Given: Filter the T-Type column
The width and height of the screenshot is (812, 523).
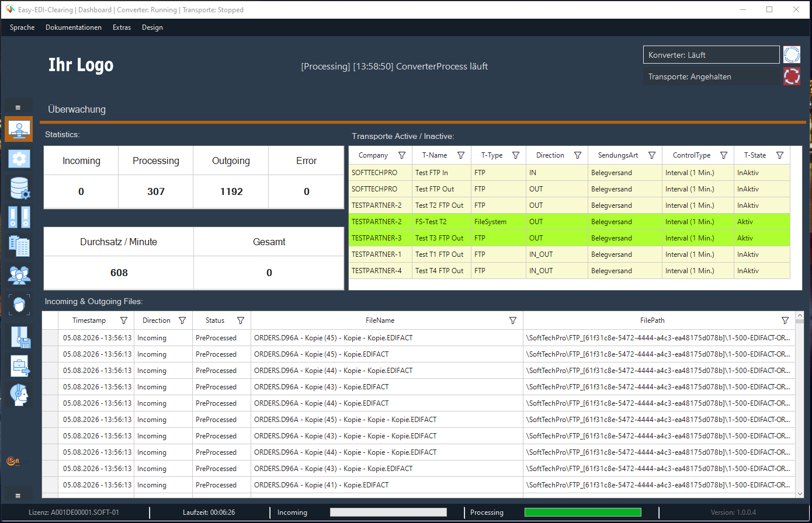Looking at the screenshot, I should coord(516,155).
